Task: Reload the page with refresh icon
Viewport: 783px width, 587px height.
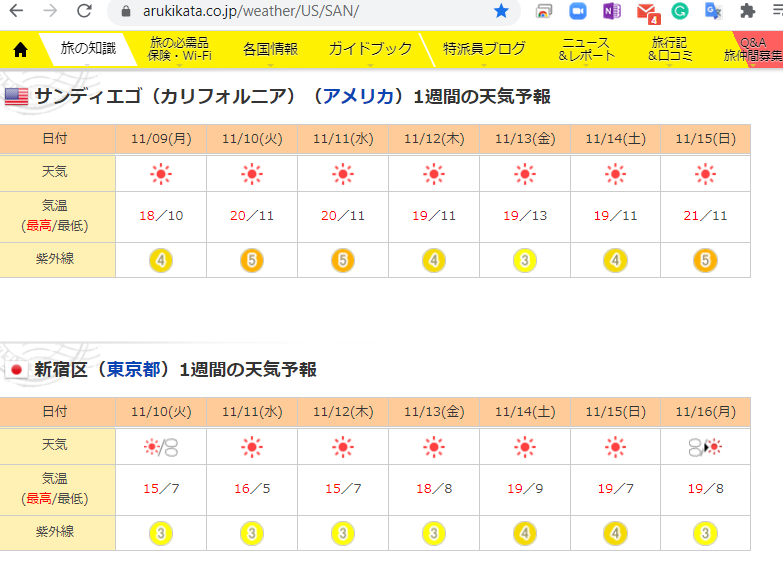Action: [84, 10]
